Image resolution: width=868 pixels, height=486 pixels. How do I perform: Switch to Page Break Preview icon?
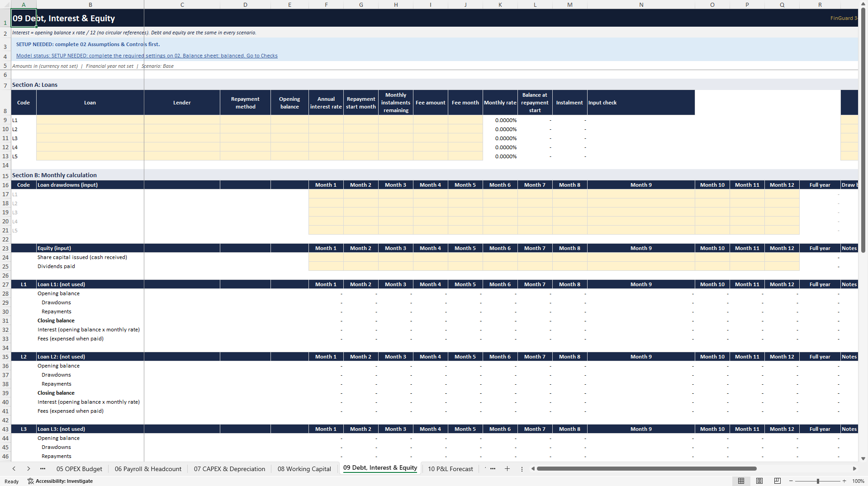pos(778,481)
